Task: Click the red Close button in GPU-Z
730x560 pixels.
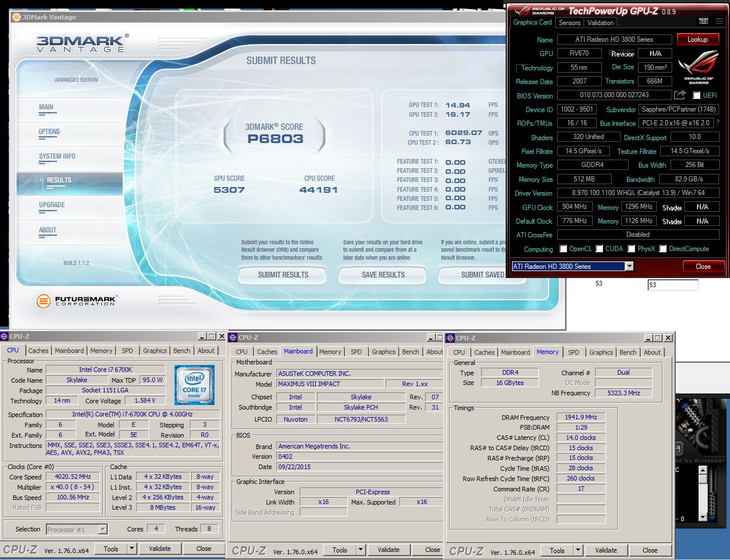Action: (x=703, y=267)
